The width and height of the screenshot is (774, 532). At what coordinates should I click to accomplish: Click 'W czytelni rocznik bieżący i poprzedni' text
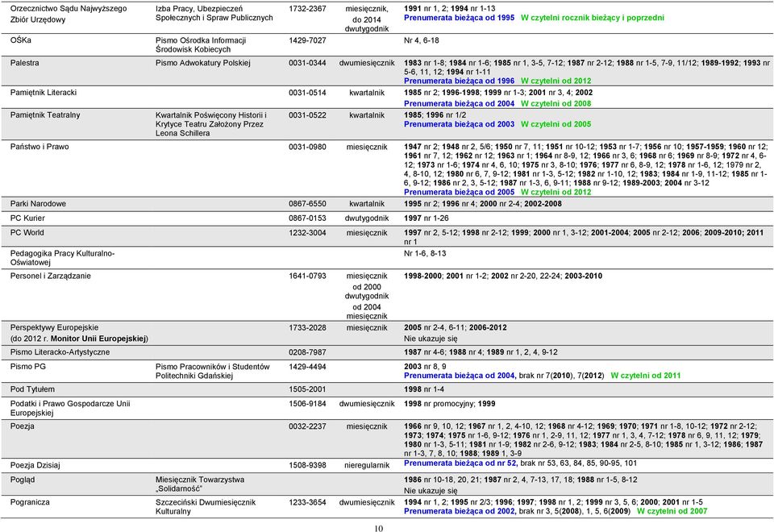[x=593, y=18]
